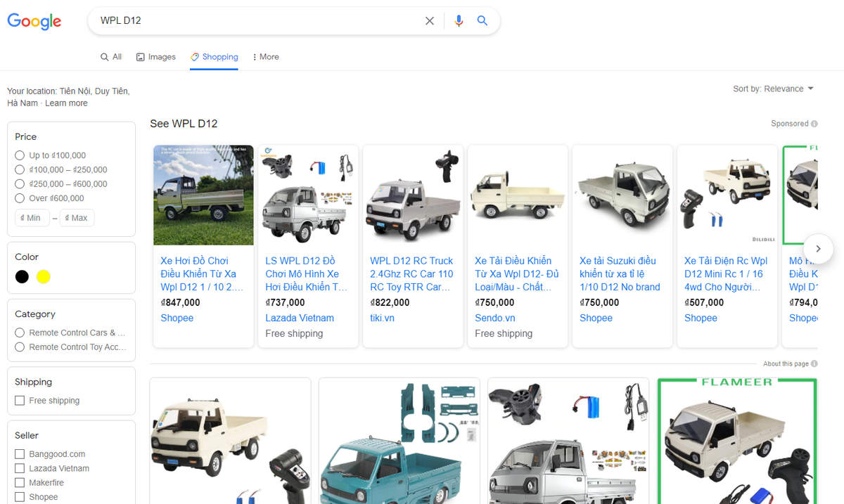Click the ₫507,000 price
This screenshot has height=504, width=844.
tap(704, 303)
